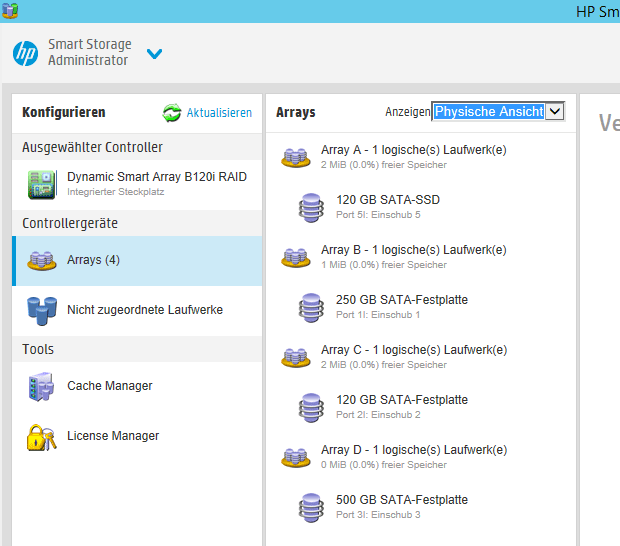Image resolution: width=620 pixels, height=546 pixels.
Task: Click Port 2I: Einschub 2 text
Action: pyautogui.click(x=378, y=415)
